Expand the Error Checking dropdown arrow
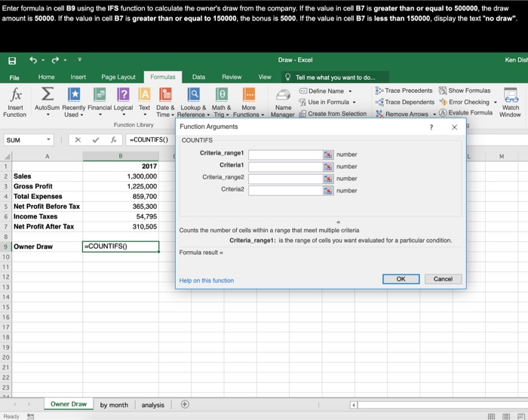 pos(496,103)
